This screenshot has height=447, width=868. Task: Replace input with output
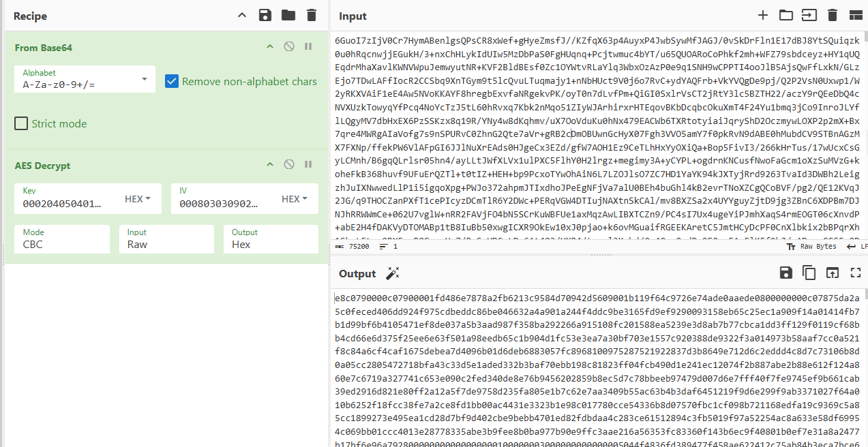point(833,273)
